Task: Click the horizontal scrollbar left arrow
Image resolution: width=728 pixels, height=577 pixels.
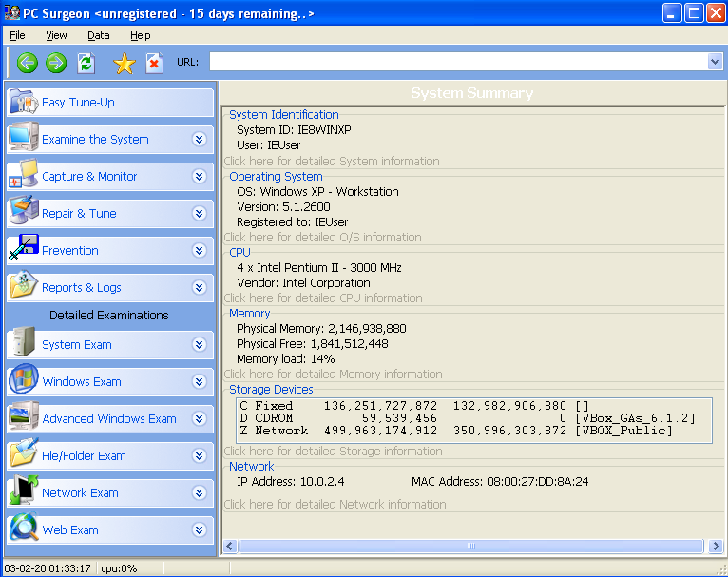Action: pos(230,546)
